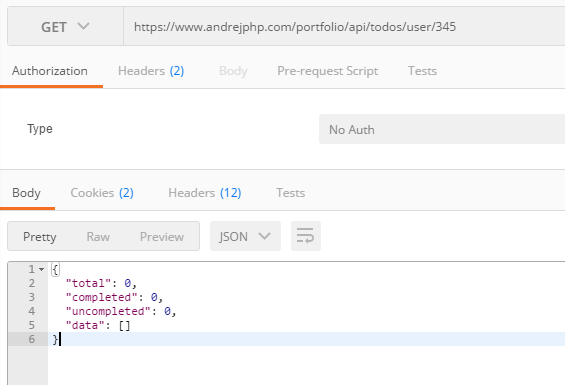The image size is (565, 385).
Task: Open the GET method dropdown
Action: point(65,27)
